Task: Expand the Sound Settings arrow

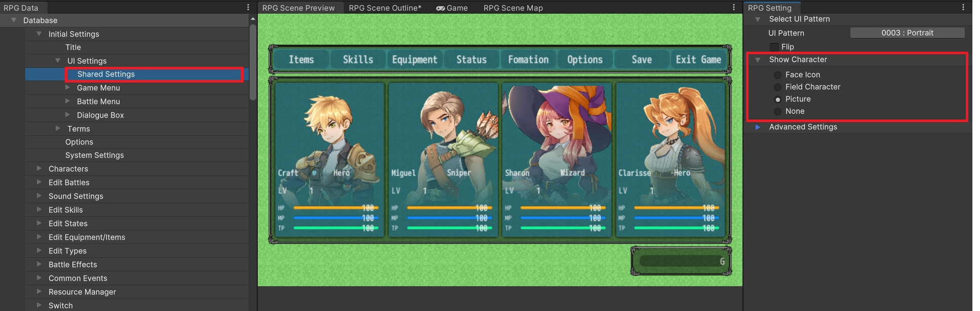Action: (39, 196)
